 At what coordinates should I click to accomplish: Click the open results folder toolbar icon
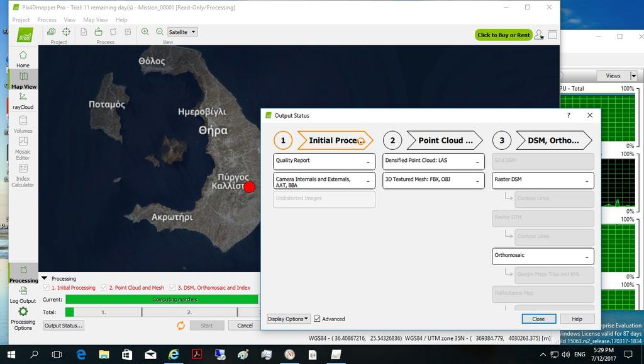tap(99, 31)
